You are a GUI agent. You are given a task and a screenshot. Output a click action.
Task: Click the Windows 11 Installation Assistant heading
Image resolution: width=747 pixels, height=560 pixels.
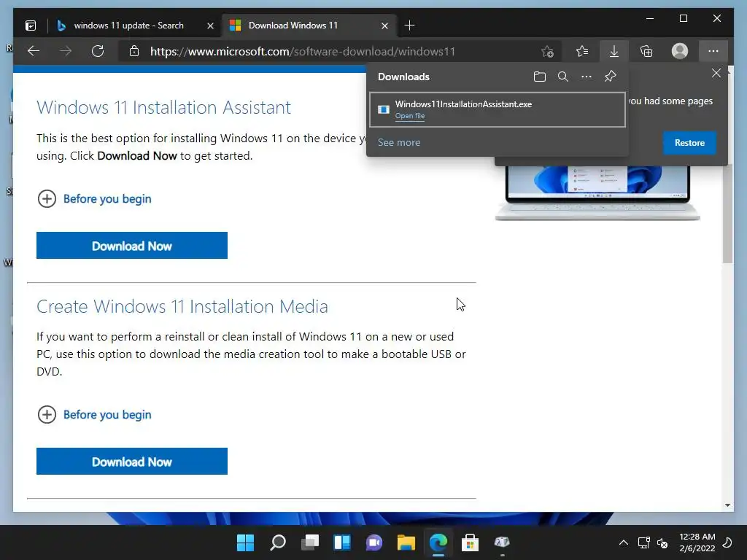pyautogui.click(x=163, y=108)
